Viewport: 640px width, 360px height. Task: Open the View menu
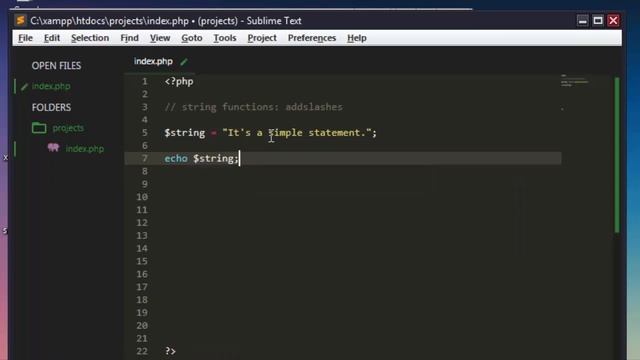[x=160, y=38]
